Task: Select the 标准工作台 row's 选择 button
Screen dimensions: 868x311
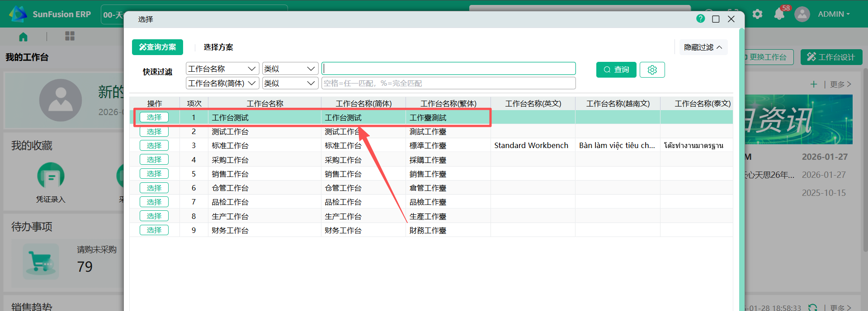Action: [x=154, y=146]
